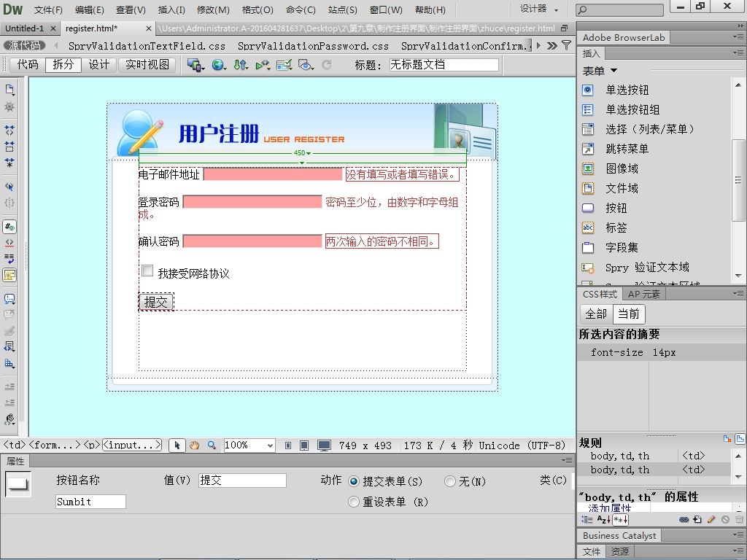Click the attach style sheet link icon

tap(684, 519)
